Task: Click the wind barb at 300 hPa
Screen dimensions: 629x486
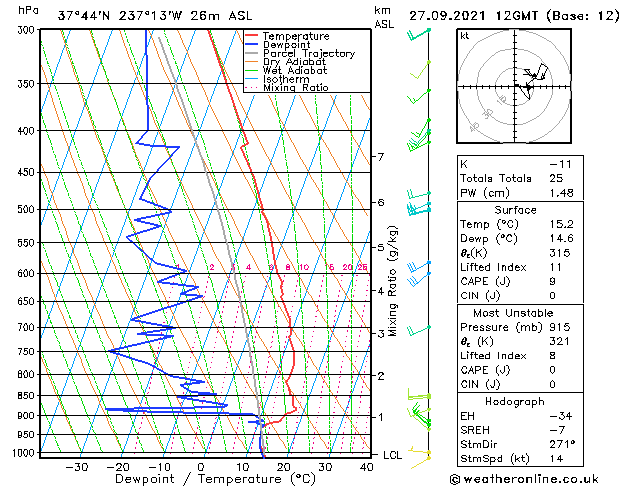Action: [418, 34]
